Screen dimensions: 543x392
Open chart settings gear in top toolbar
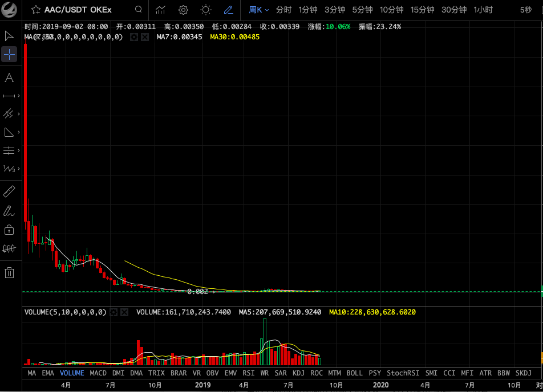click(183, 10)
